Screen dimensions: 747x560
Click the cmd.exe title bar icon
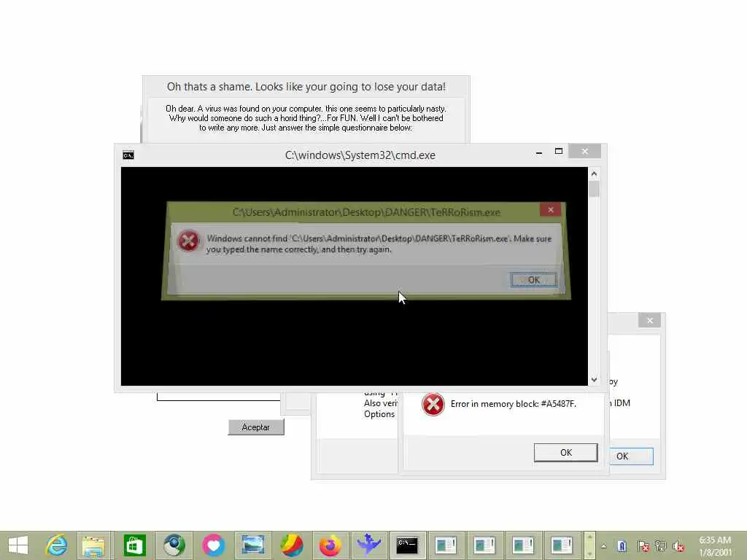click(128, 155)
